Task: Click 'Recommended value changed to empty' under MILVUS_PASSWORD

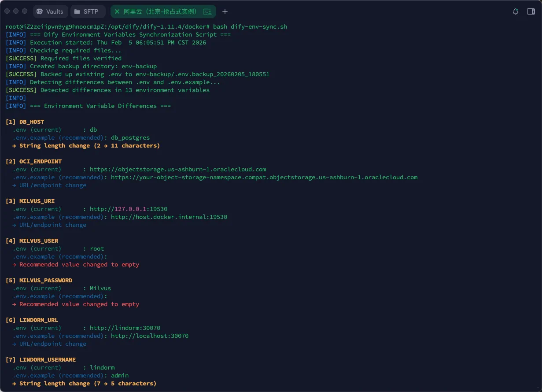Action: [79, 304]
